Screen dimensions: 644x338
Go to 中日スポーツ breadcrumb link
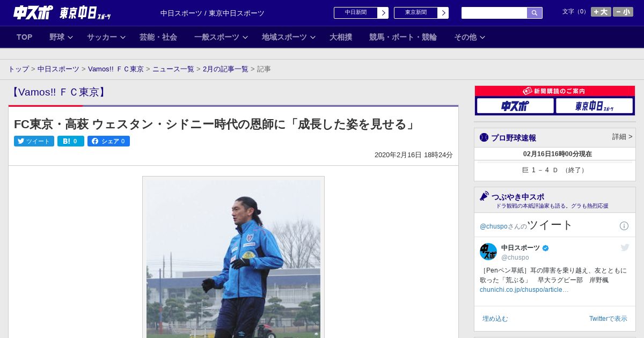(x=58, y=69)
